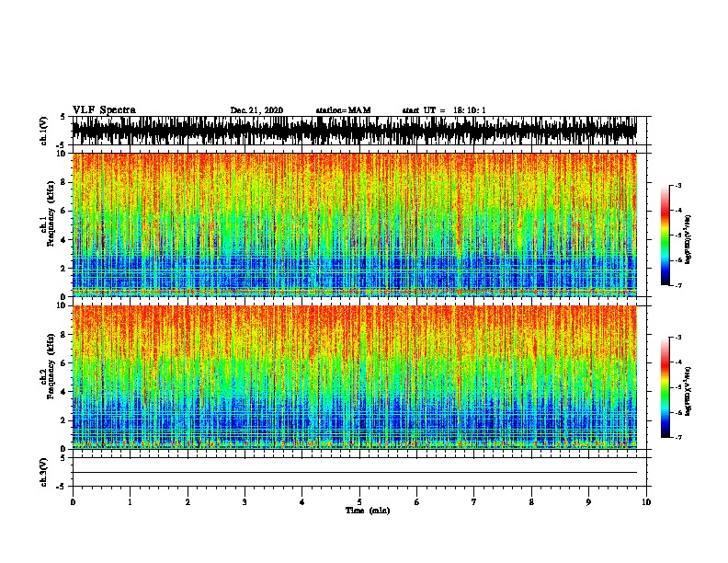Click the time axis tick label "5"
Image resolution: width=728 pixels, height=563 pixels.
(359, 502)
